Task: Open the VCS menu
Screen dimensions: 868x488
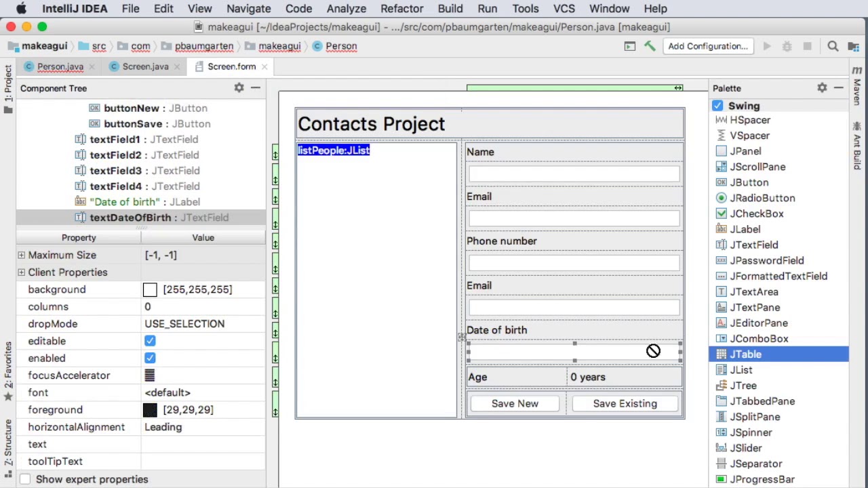Action: tap(564, 9)
